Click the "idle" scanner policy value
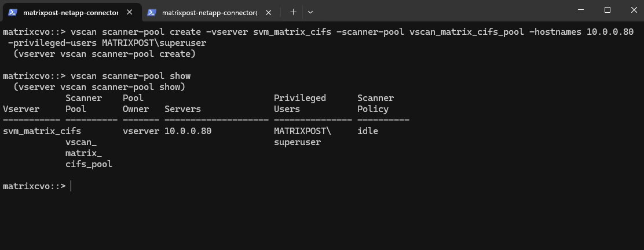Image resolution: width=644 pixels, height=250 pixels. [368, 131]
